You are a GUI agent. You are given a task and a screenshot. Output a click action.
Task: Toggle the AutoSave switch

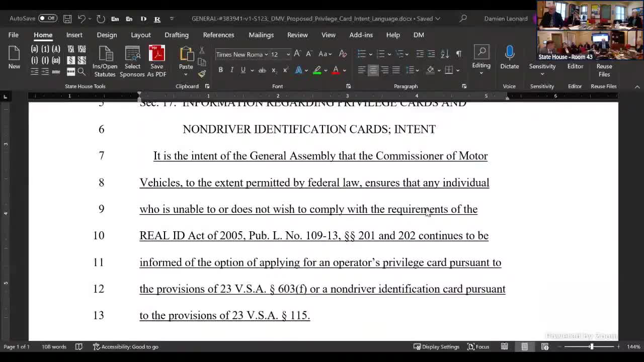(x=48, y=19)
